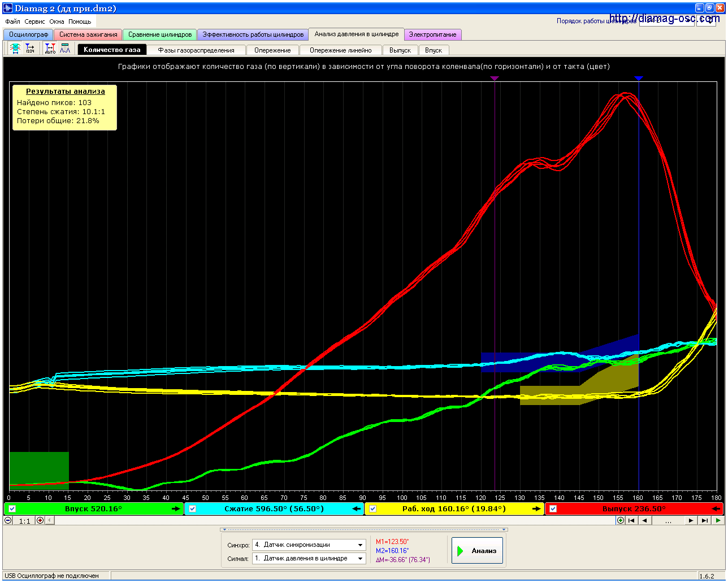Switch to the Эффективность работы цилиндров tab

point(253,34)
